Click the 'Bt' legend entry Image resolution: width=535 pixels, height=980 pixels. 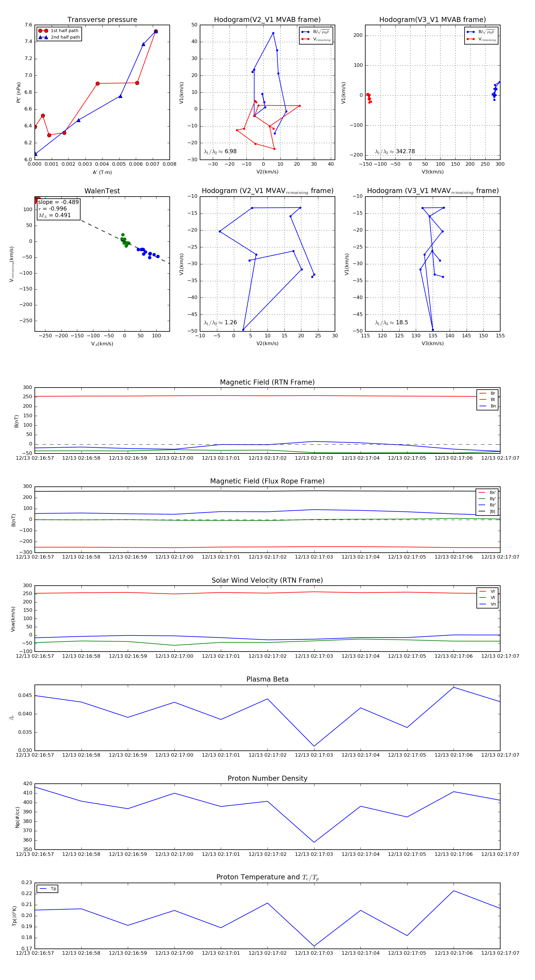pyautogui.click(x=487, y=400)
